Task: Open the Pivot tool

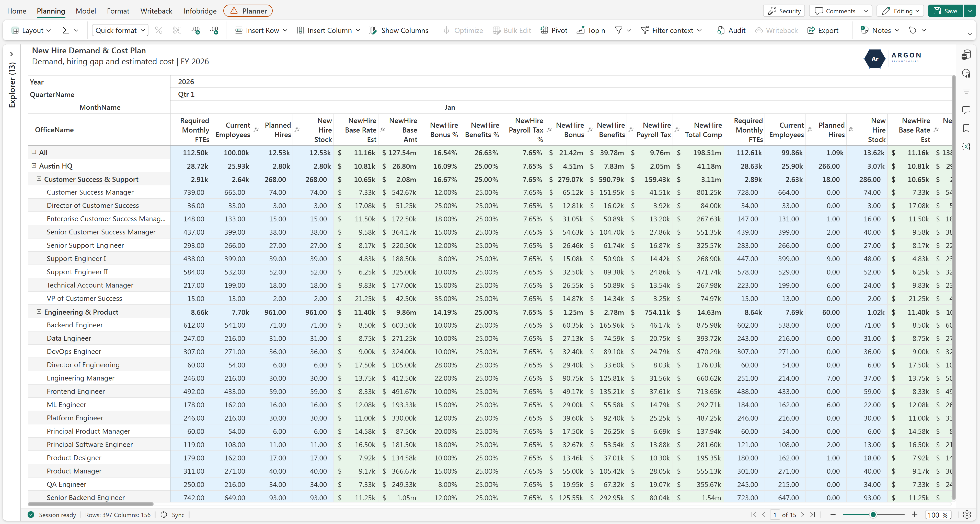Action: (x=554, y=30)
